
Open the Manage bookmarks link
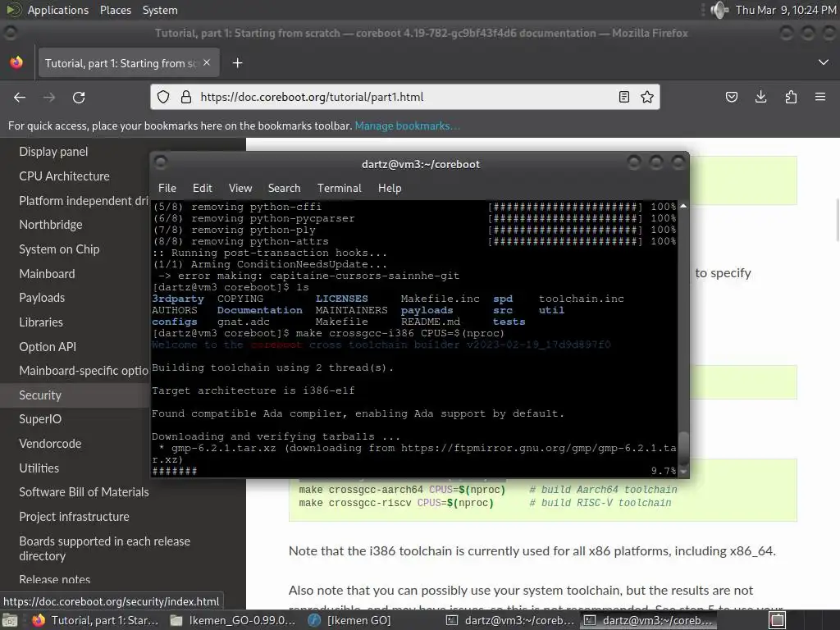tap(407, 126)
